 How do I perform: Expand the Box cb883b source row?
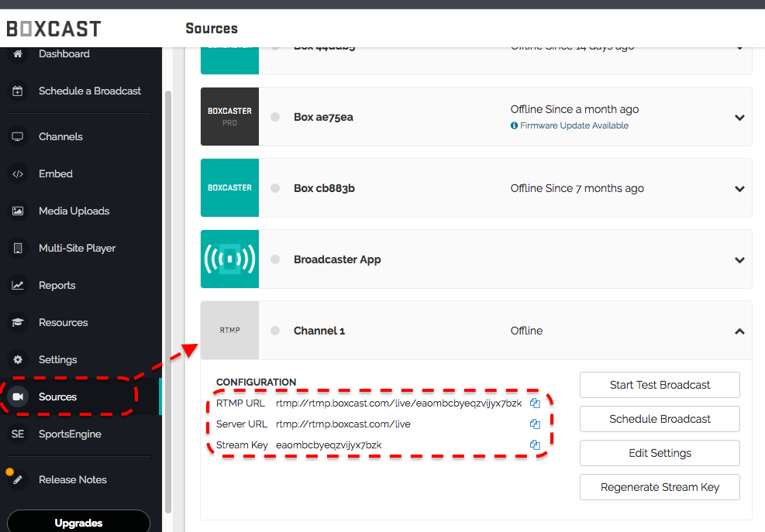[x=739, y=189]
